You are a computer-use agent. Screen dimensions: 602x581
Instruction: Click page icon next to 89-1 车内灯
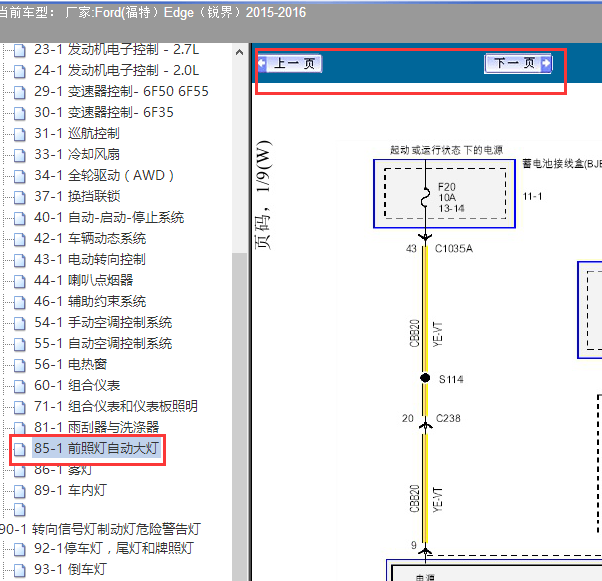click(x=20, y=491)
